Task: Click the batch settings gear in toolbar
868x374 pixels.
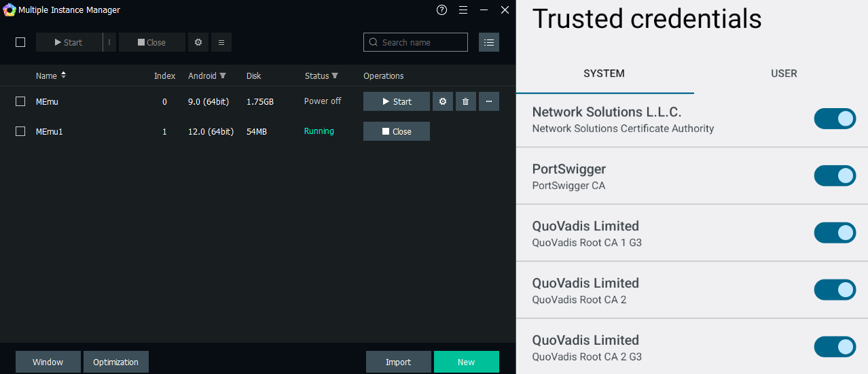Action: click(198, 42)
